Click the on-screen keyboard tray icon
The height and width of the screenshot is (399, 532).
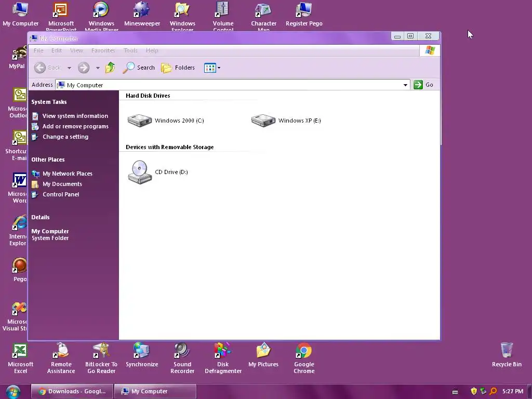tap(455, 392)
